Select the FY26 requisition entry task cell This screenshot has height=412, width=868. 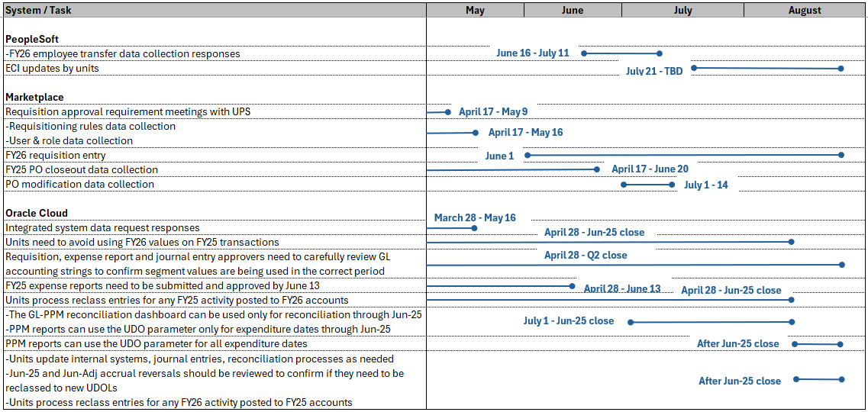pos(56,155)
